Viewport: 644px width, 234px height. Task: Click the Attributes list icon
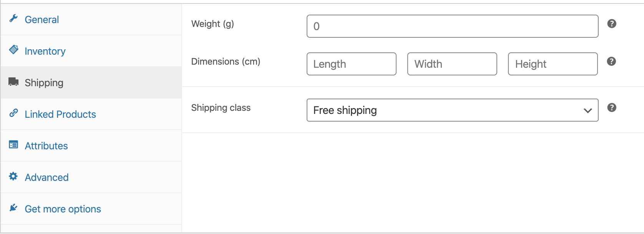coord(13,145)
